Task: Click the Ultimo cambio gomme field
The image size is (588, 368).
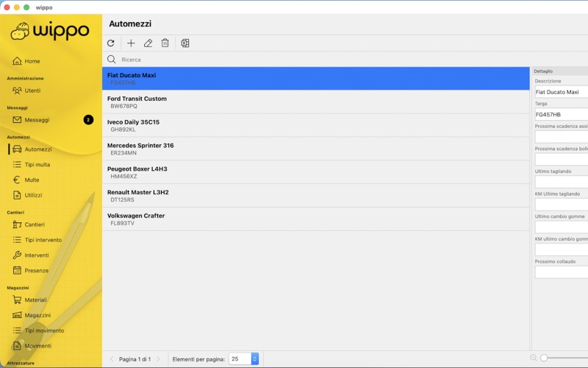Action: [562, 227]
